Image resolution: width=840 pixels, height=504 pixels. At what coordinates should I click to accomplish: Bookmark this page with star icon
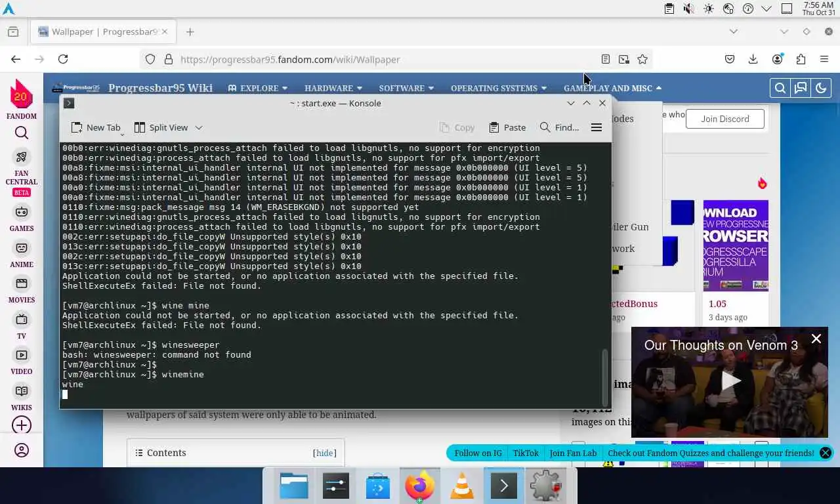(x=642, y=59)
